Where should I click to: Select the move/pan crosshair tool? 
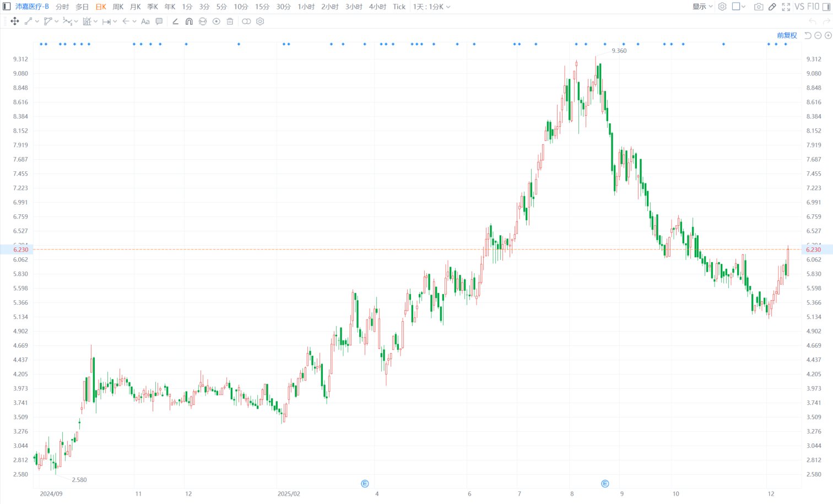coord(15,21)
